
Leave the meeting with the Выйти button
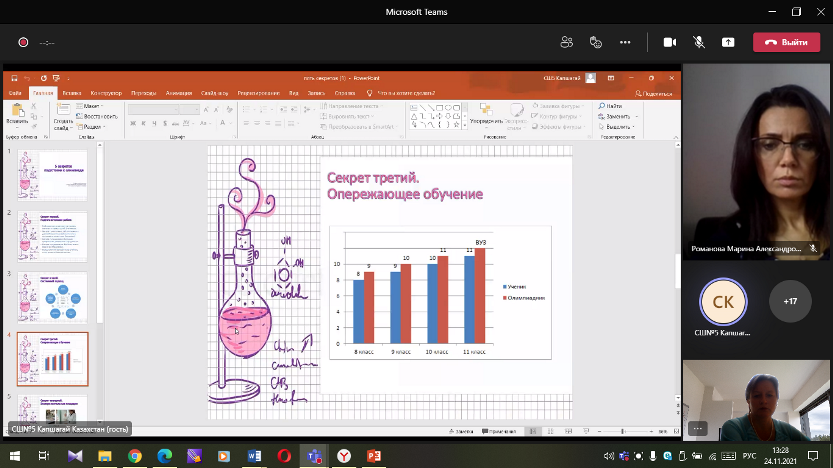point(785,42)
